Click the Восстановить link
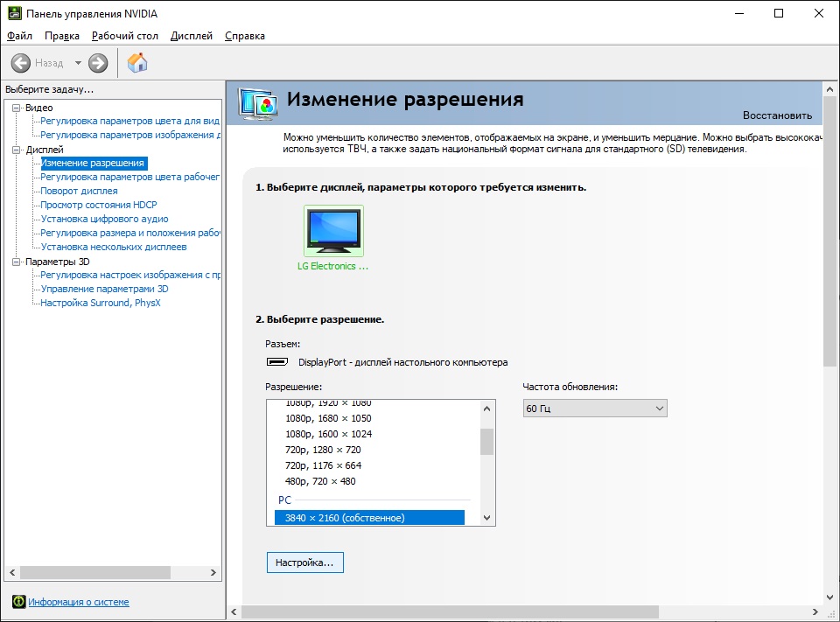Image resolution: width=840 pixels, height=622 pixels. [x=777, y=115]
